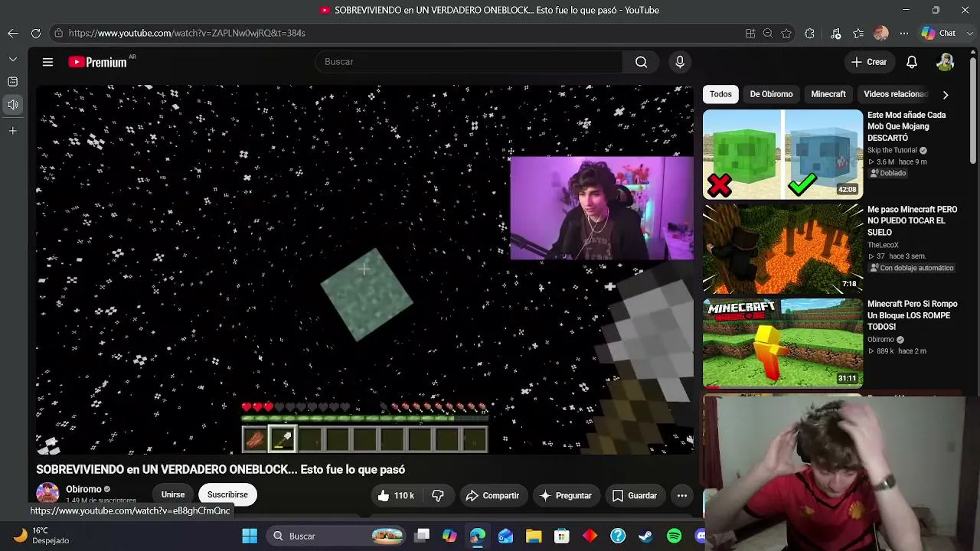The height and width of the screenshot is (551, 980).
Task: Open the slime mobs video thumbnail
Action: tap(782, 155)
